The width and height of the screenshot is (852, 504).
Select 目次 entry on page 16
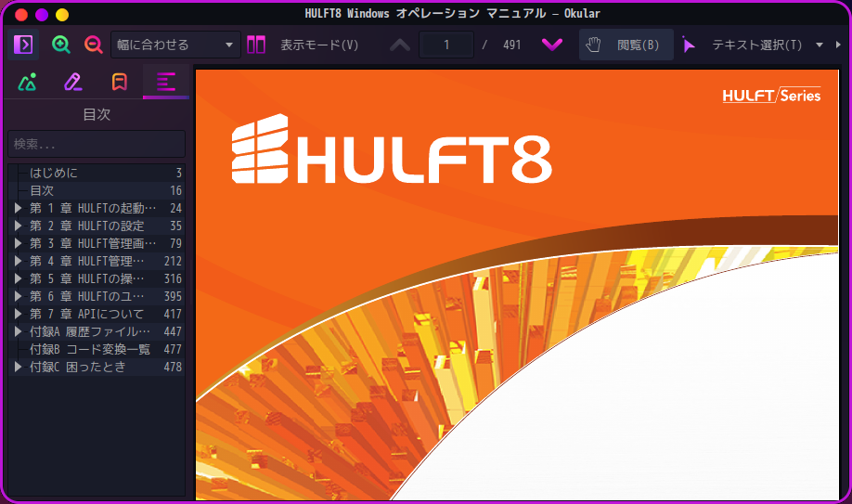coord(97,190)
